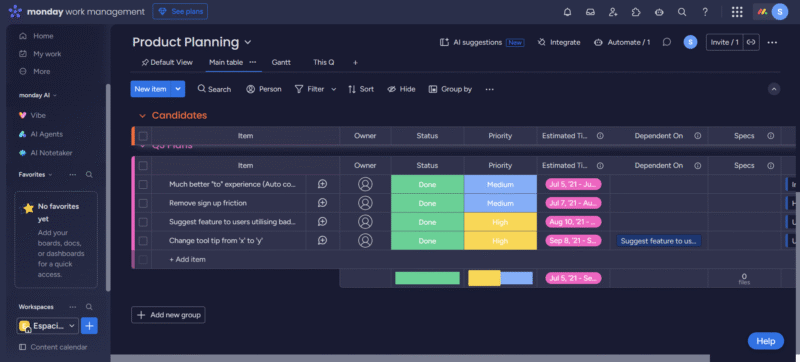Open the Product Planning title dropdown
This screenshot has height=362, width=800.
point(248,42)
